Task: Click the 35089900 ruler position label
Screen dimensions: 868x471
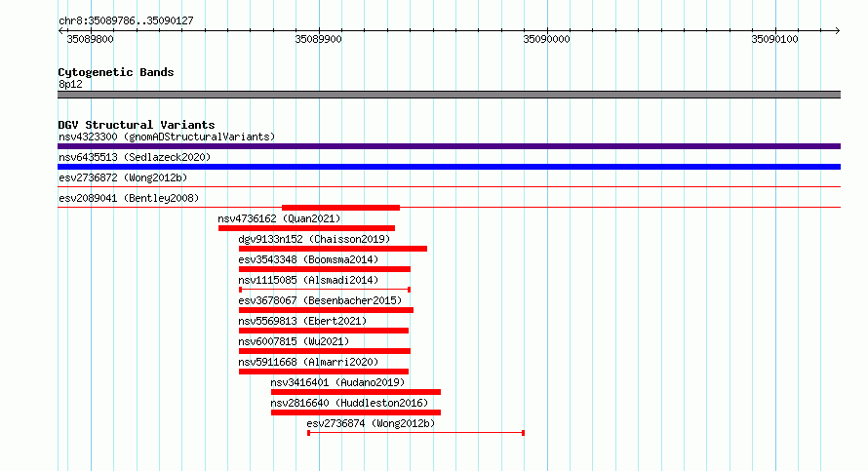Action: click(318, 39)
